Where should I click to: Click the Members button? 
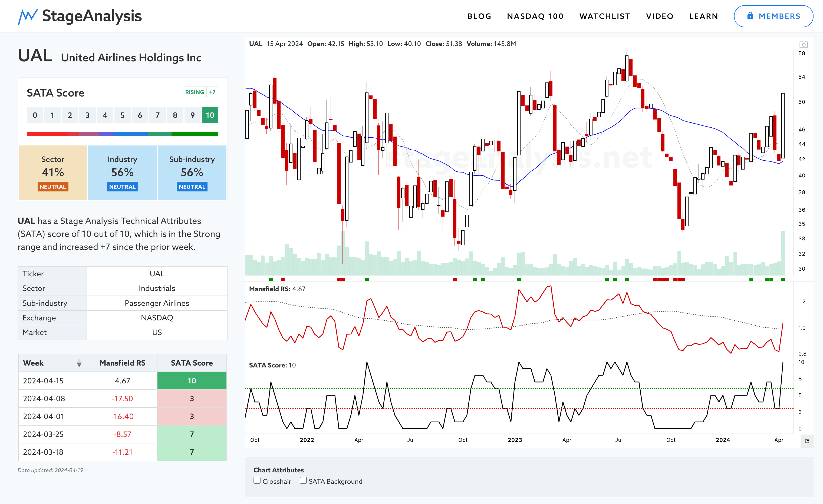point(773,16)
